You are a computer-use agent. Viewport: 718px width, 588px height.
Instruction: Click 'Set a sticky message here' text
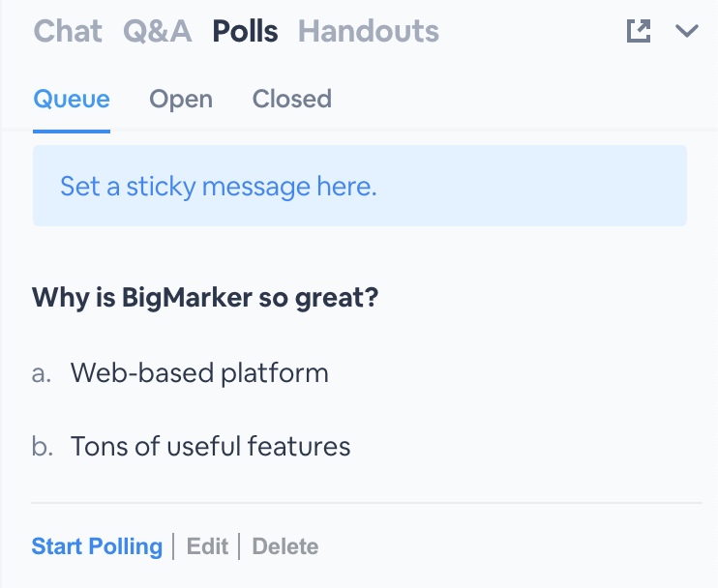[218, 186]
